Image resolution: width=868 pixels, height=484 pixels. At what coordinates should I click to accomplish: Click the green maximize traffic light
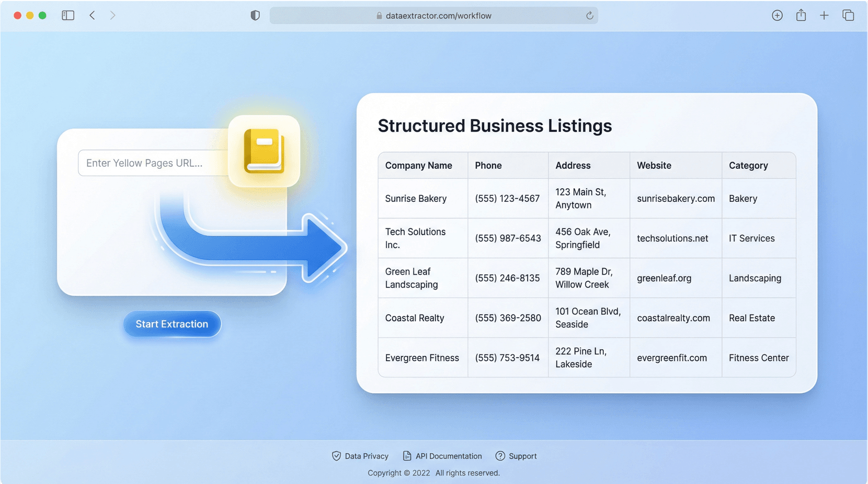pos(42,15)
